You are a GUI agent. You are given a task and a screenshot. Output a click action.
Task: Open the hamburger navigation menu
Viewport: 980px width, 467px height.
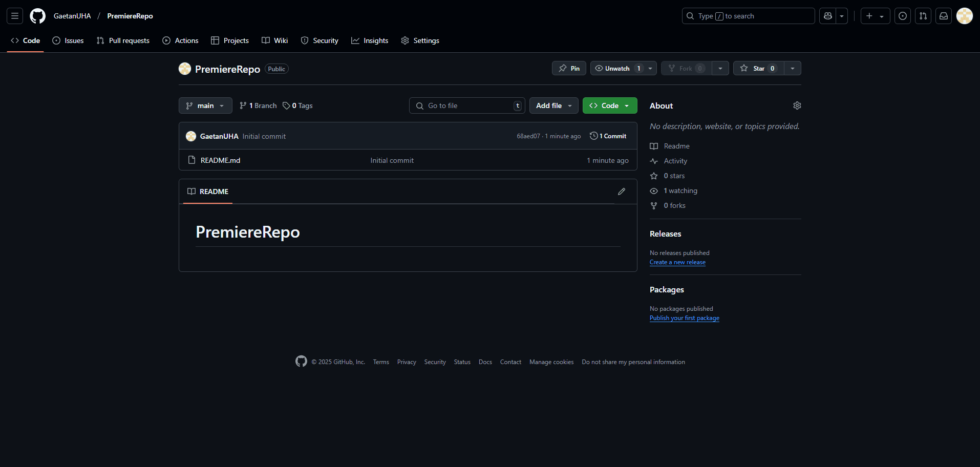click(x=15, y=16)
